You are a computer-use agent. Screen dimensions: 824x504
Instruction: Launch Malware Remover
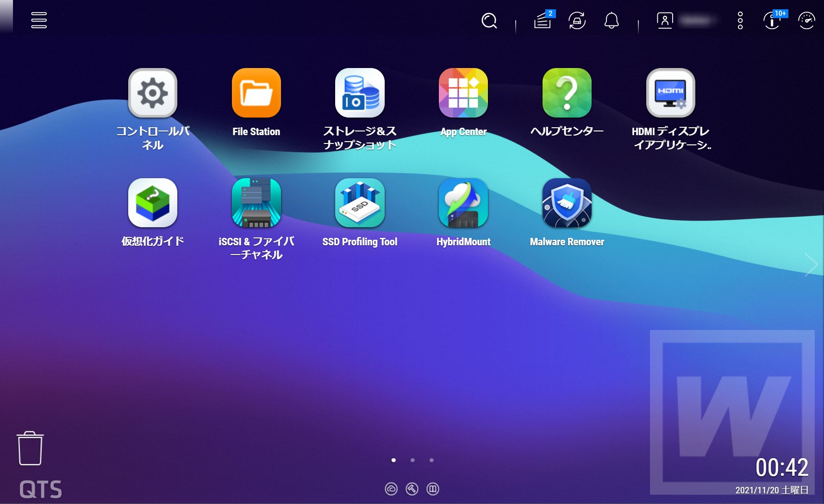pyautogui.click(x=567, y=203)
